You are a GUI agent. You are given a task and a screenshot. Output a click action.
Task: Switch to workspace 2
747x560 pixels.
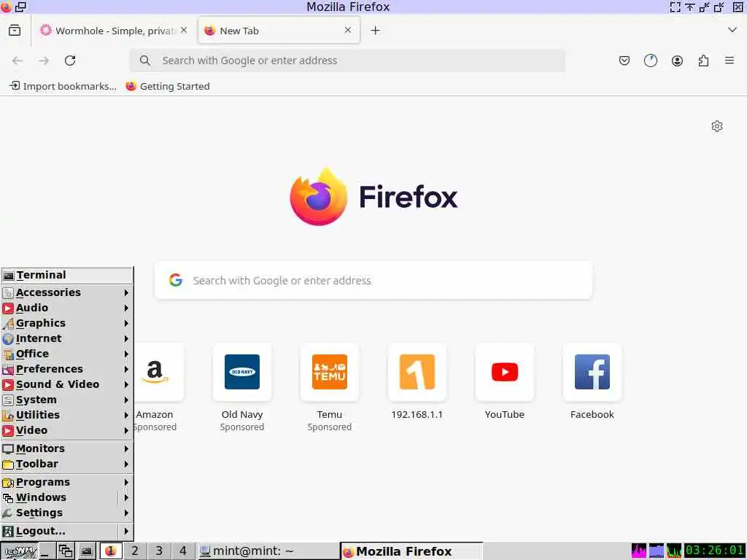[135, 551]
